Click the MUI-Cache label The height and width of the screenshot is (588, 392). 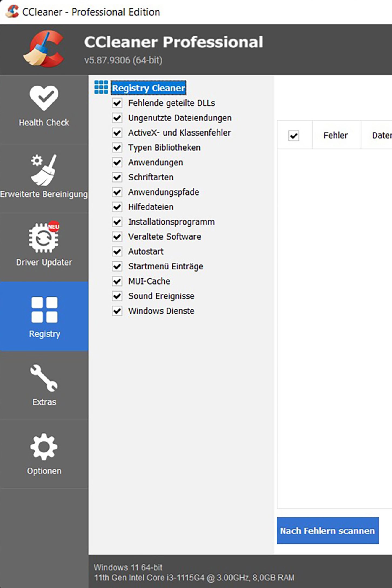click(149, 281)
